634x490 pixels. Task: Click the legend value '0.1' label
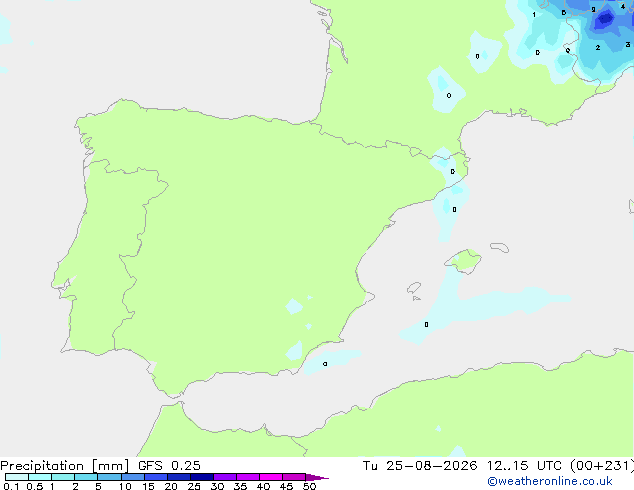(11, 486)
